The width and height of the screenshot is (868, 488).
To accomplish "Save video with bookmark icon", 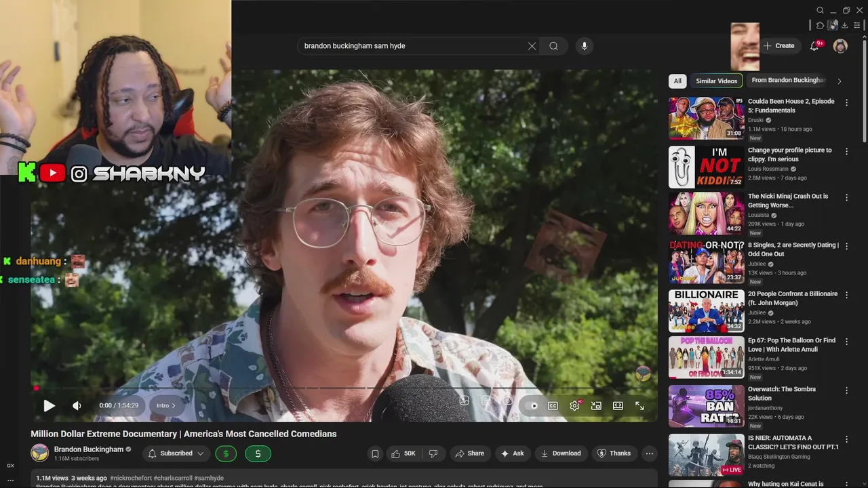I will pyautogui.click(x=374, y=453).
